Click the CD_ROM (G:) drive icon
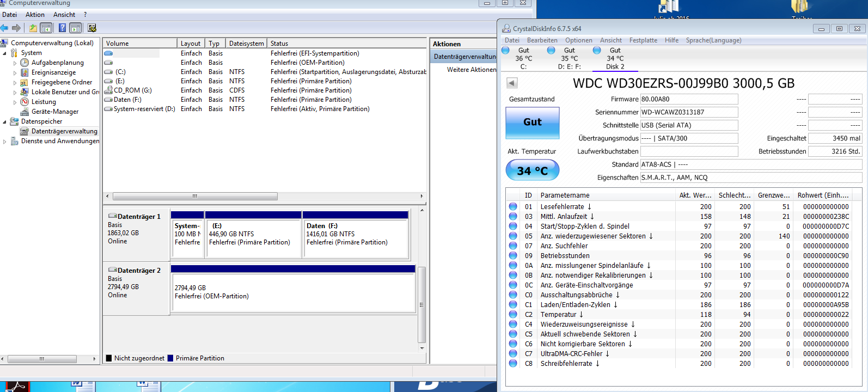 click(x=108, y=90)
